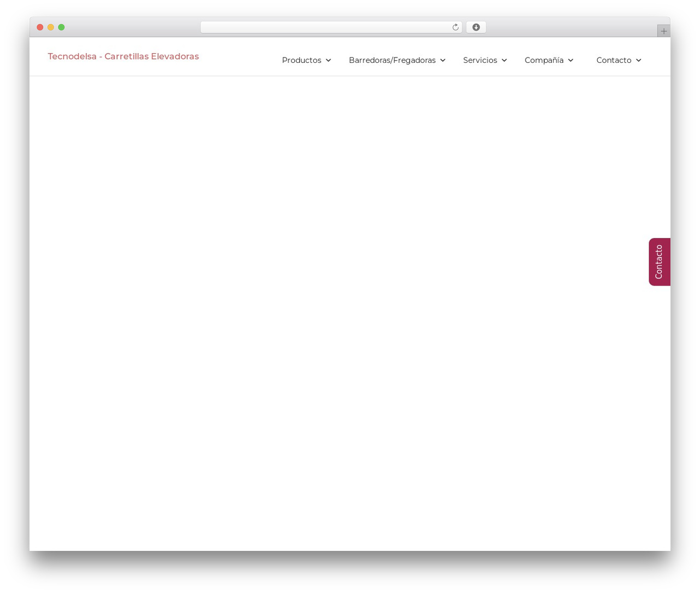Maximize the browser window

point(61,27)
